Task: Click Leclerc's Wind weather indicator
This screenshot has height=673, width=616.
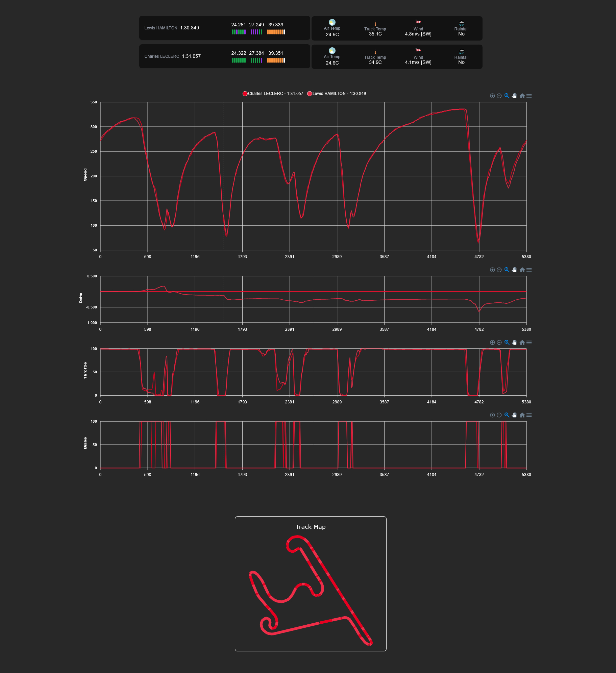Action: click(x=418, y=56)
